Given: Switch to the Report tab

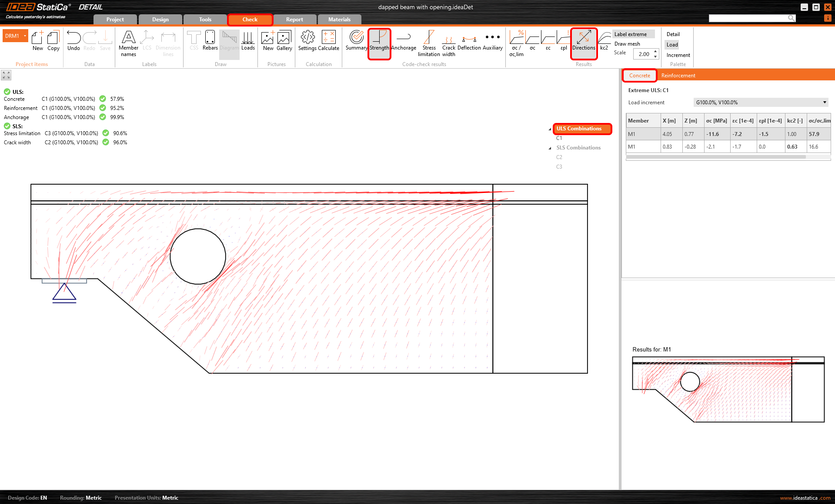Looking at the screenshot, I should tap(294, 20).
